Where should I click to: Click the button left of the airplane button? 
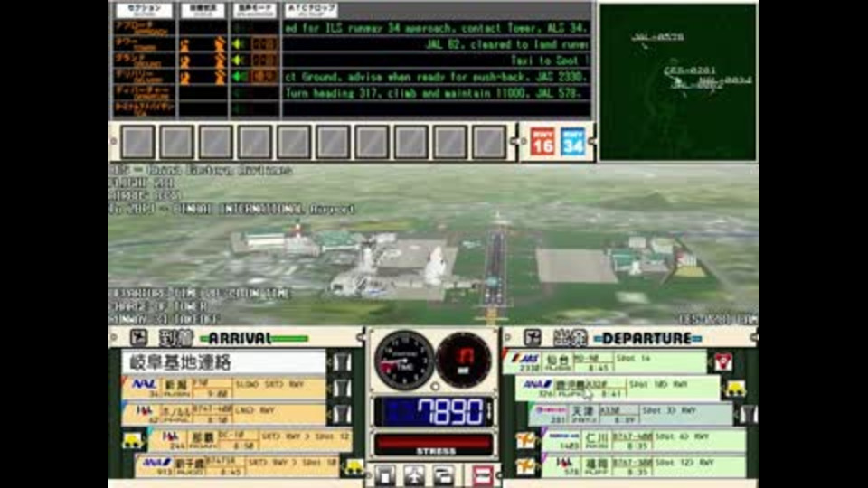(385, 476)
